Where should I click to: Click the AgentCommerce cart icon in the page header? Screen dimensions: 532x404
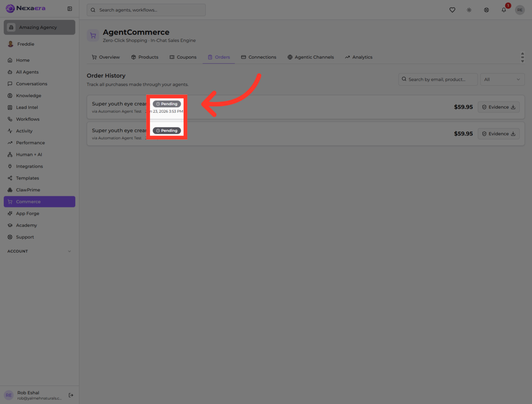click(93, 36)
